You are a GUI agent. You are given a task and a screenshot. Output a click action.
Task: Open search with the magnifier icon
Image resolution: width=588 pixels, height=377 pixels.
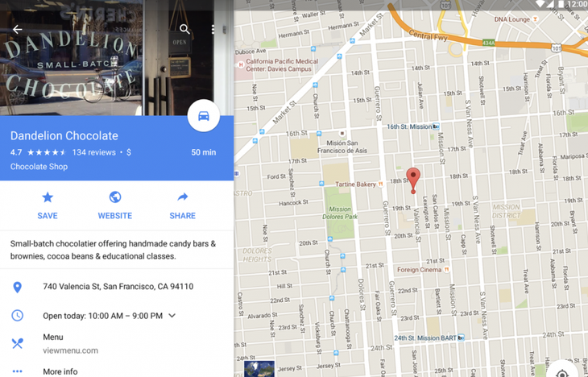coord(184,29)
